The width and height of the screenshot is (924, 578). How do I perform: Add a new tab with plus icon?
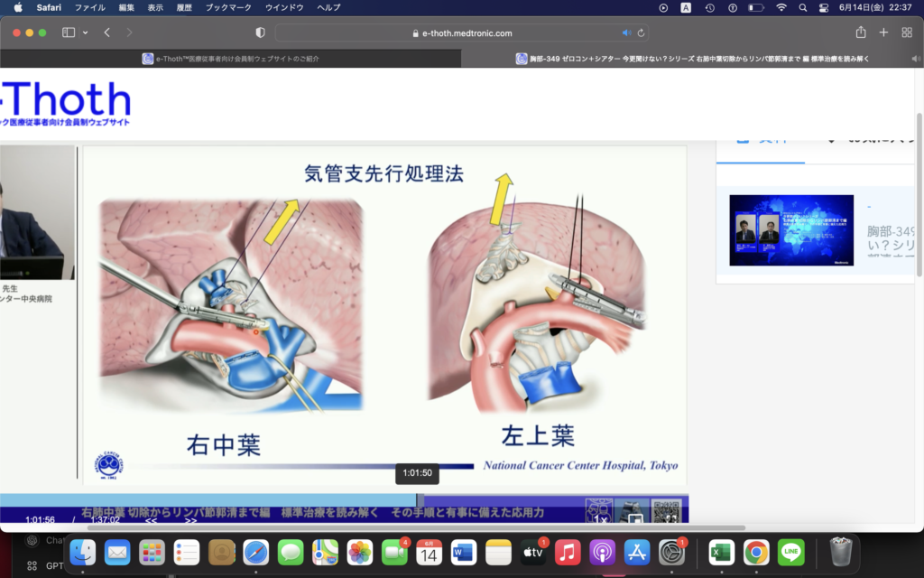[883, 33]
